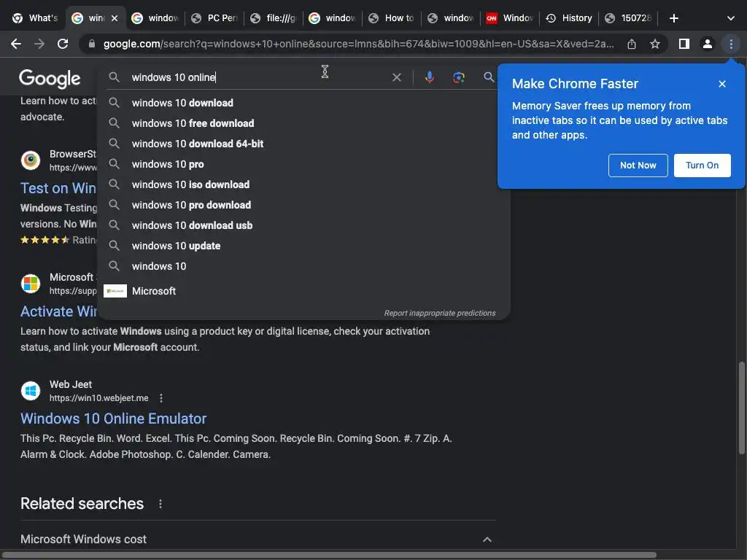The image size is (747, 560).
Task: Select suggestion windows 10 update
Action: (x=304, y=246)
